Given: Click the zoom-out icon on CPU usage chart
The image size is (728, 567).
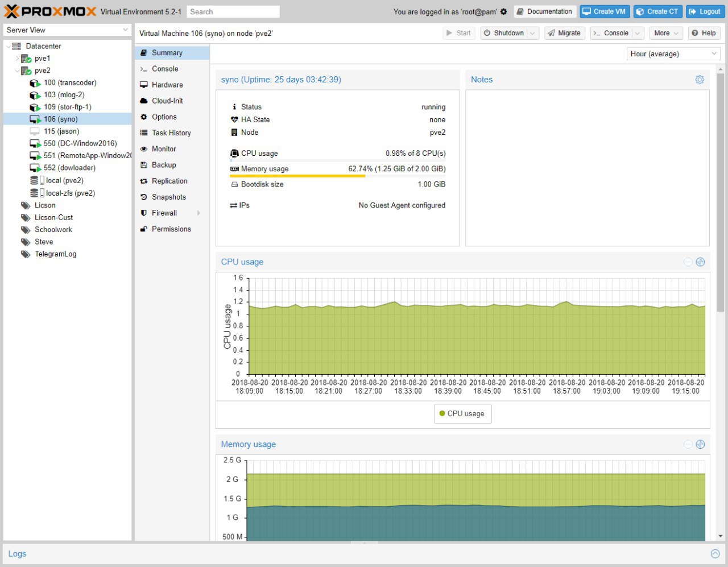Looking at the screenshot, I should click(688, 262).
